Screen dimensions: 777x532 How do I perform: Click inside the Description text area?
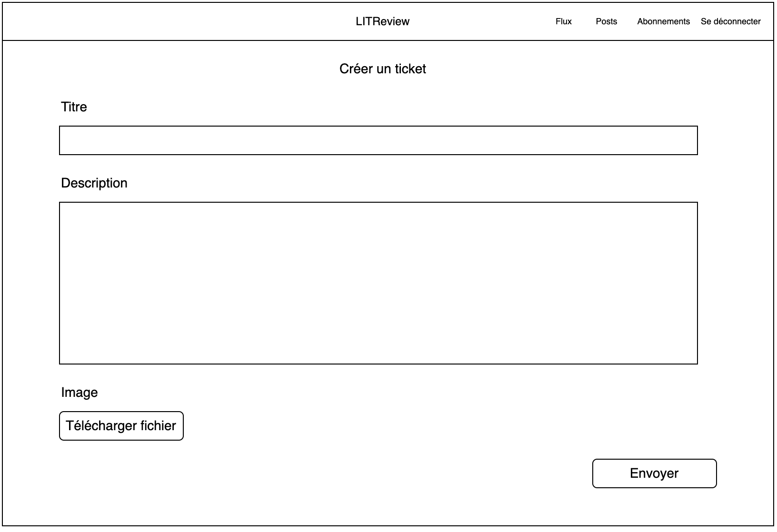point(378,283)
